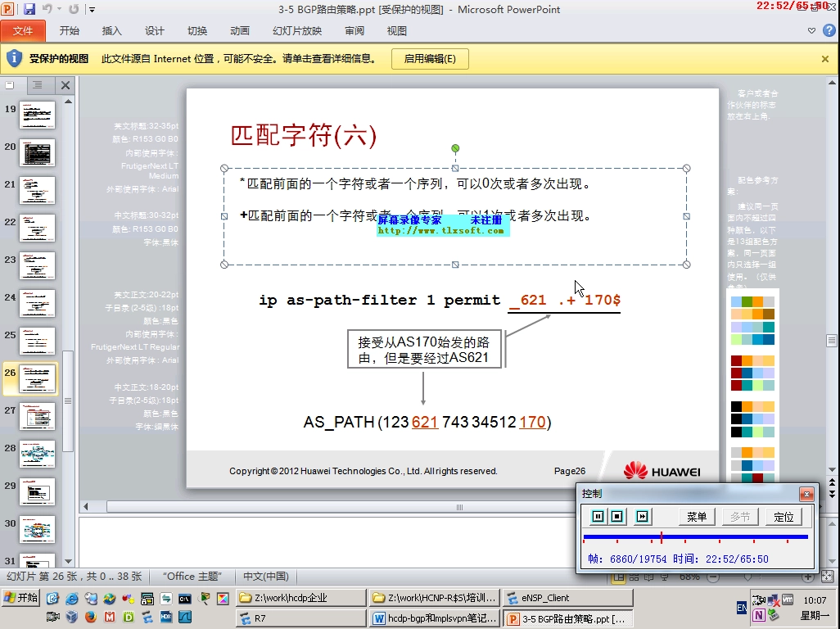Pause playback in the 控制 panel
This screenshot has height=629, width=840.
coord(598,516)
